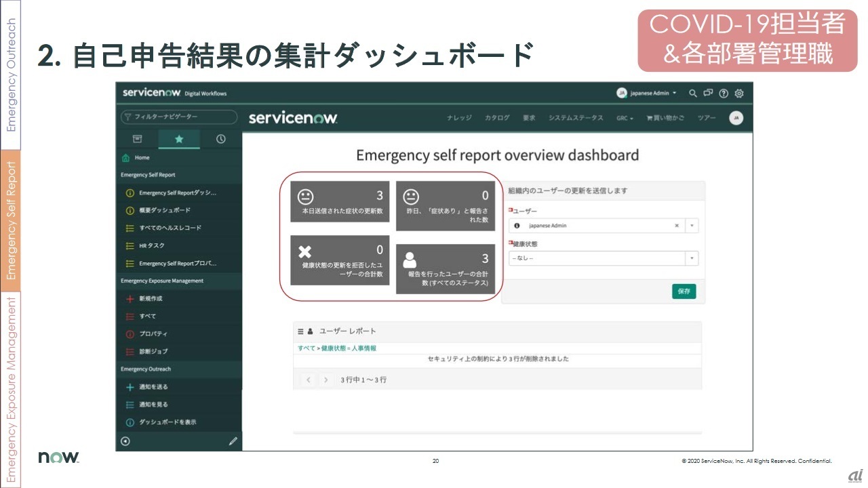Open the 昨日、「症状あり」と報告された数 tile
This screenshot has height=488, width=868.
pyautogui.click(x=446, y=206)
